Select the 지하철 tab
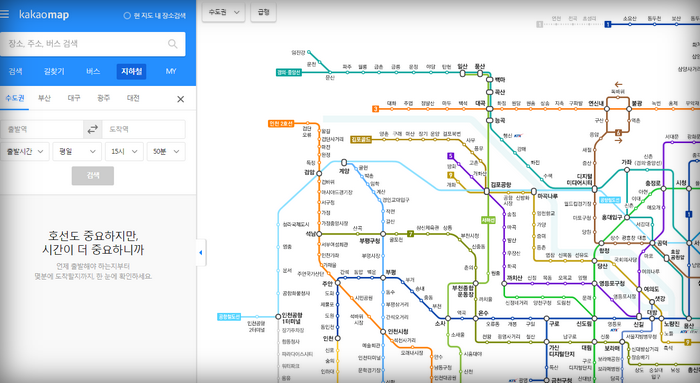Viewport: 700px width, 383px height. pos(131,71)
